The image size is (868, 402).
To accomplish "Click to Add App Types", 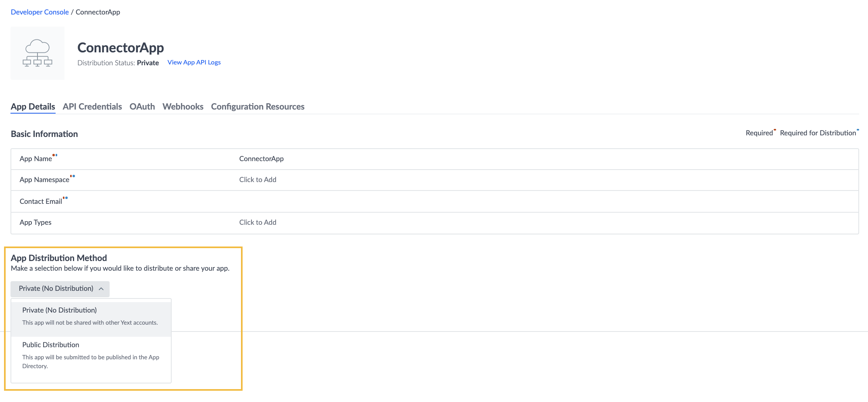I will tap(258, 222).
